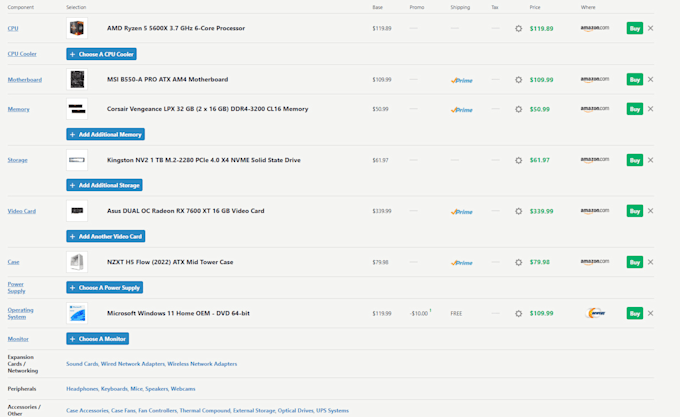Buy the Kingston NV2 1 TB SSD
Screen dimensions: 680x417
tap(634, 160)
